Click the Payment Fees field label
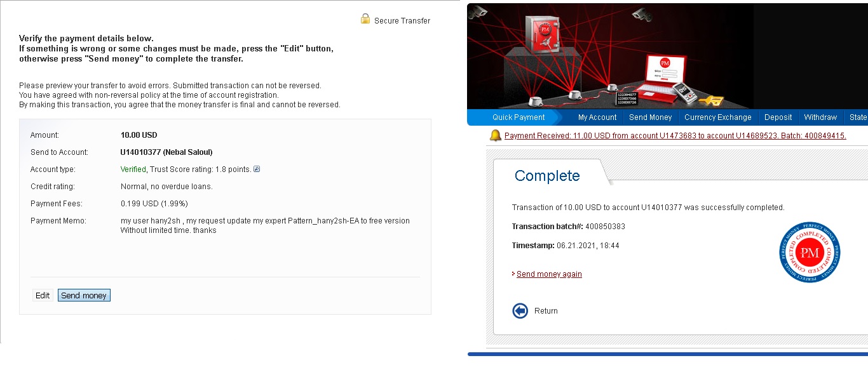 pyautogui.click(x=57, y=204)
